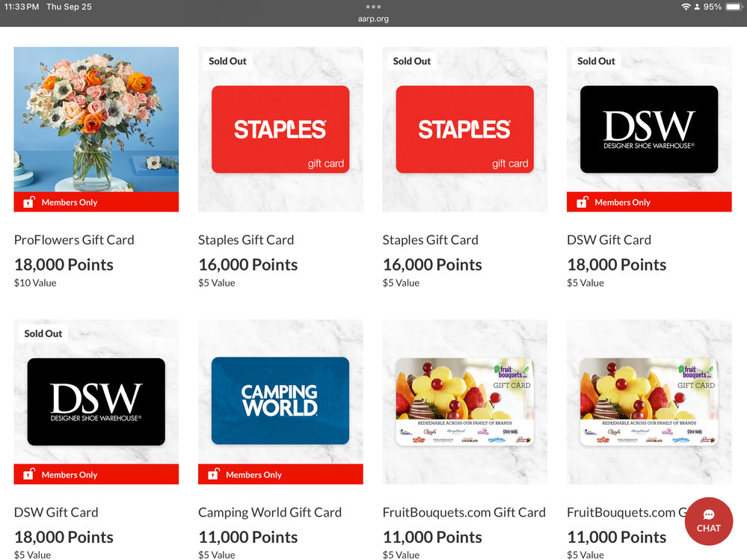Select the rightmost FruitBouquets gift card image
This screenshot has width=747, height=560.
tap(649, 401)
